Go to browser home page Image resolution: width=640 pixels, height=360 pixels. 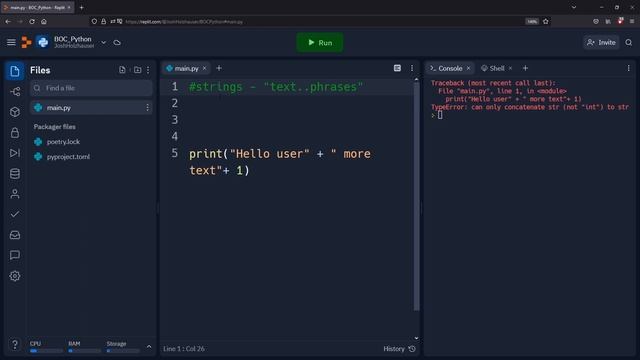click(x=44, y=21)
